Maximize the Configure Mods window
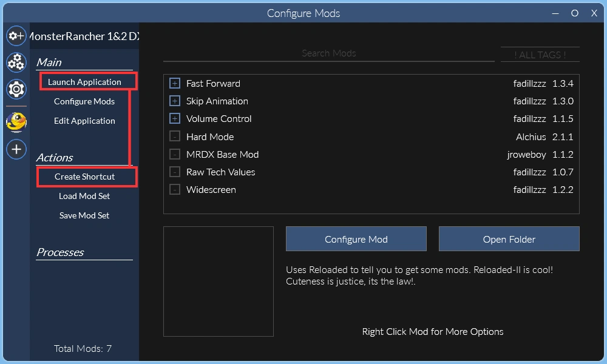Viewport: 607px width, 364px height. 574,13
